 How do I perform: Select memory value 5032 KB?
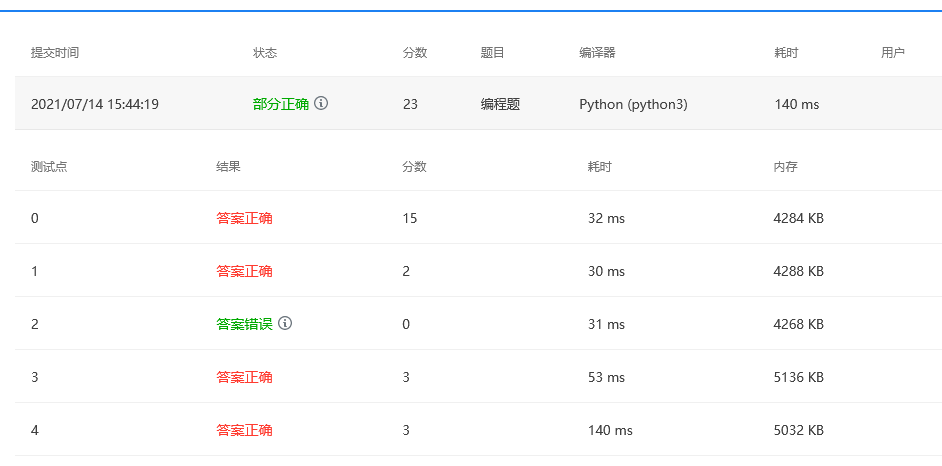point(798,430)
